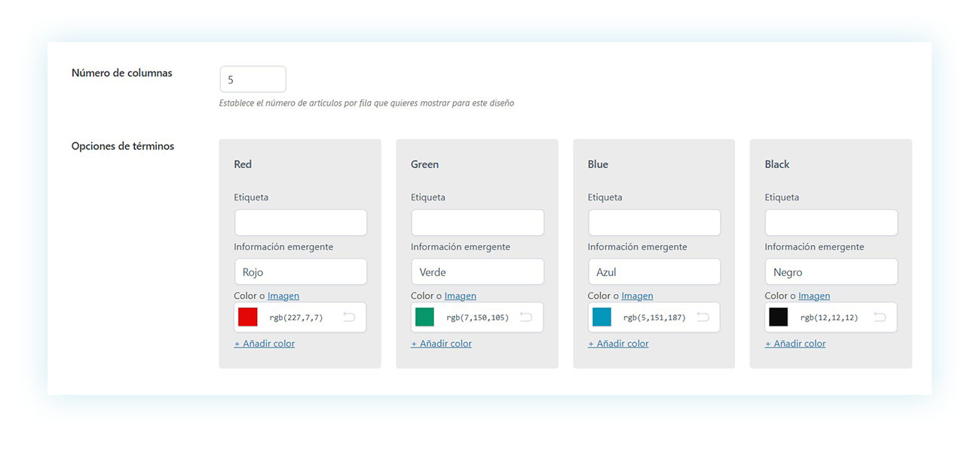Click the Blue card title
980x450 pixels.
pyautogui.click(x=598, y=164)
